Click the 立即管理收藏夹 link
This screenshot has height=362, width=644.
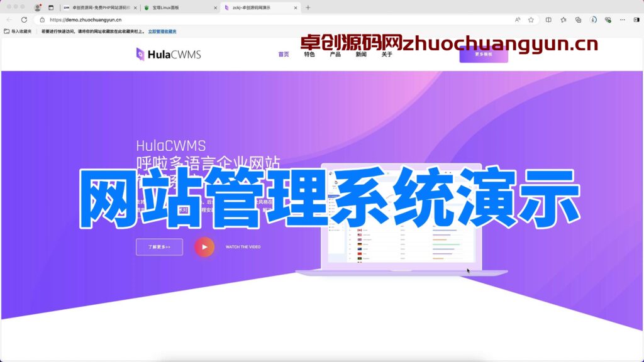(162, 31)
